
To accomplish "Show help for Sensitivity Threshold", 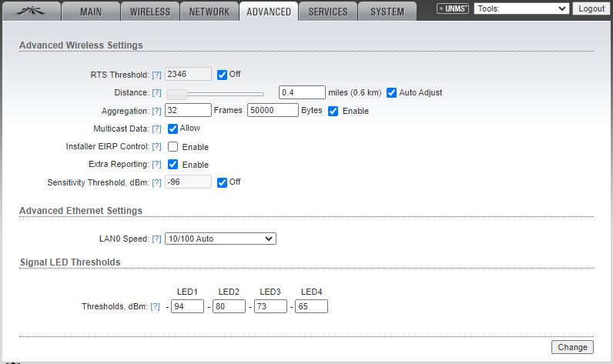I will click(x=156, y=182).
